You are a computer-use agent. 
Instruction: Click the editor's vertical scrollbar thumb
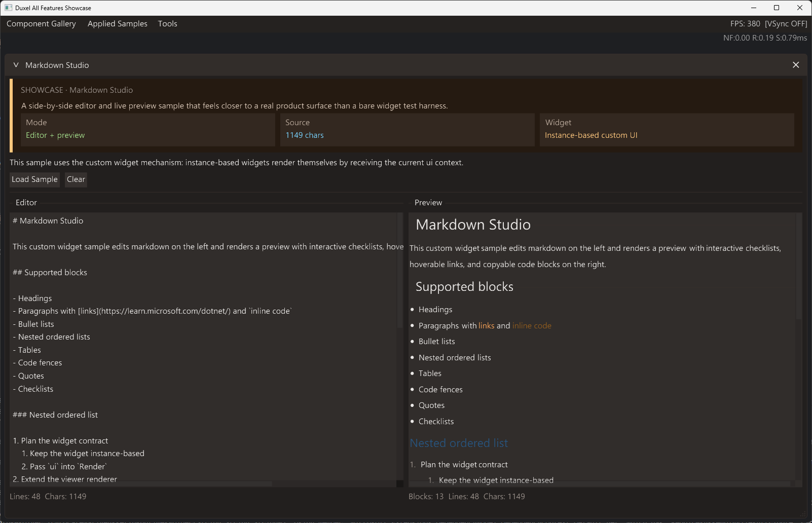400,270
